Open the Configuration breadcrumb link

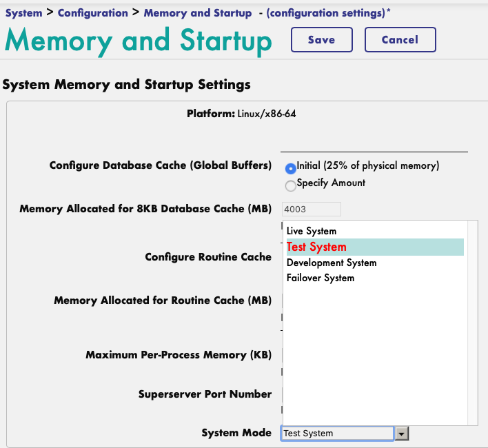tap(92, 13)
